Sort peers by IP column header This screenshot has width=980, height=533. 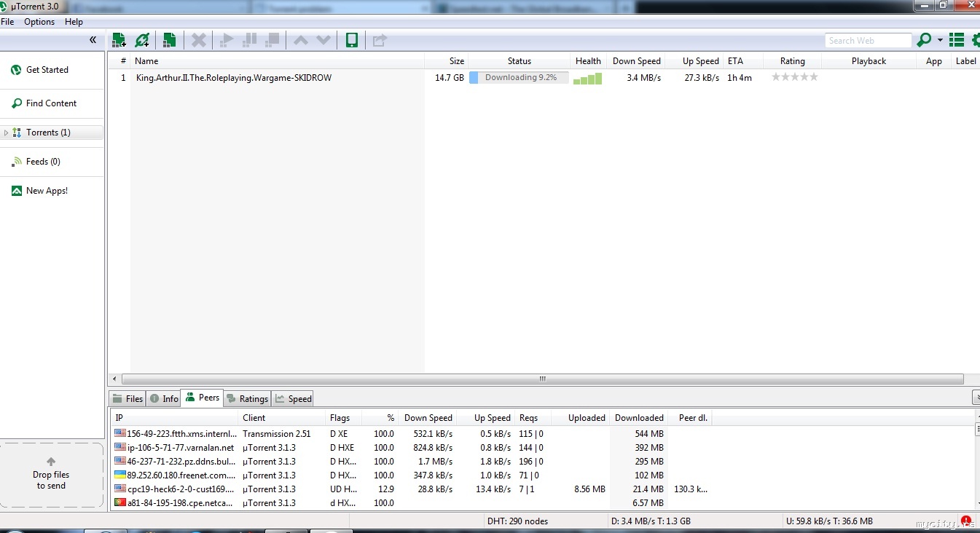tap(175, 418)
